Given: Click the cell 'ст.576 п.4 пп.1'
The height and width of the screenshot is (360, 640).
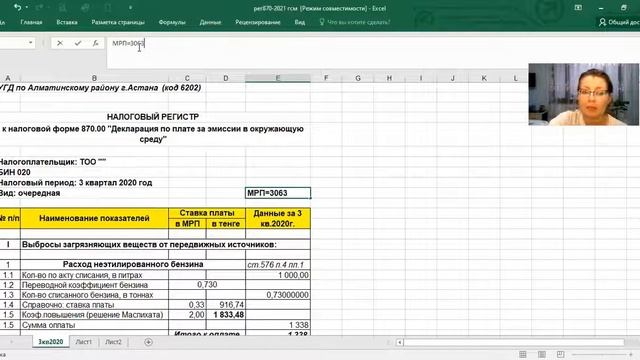Looking at the screenshot, I should coord(278,264).
